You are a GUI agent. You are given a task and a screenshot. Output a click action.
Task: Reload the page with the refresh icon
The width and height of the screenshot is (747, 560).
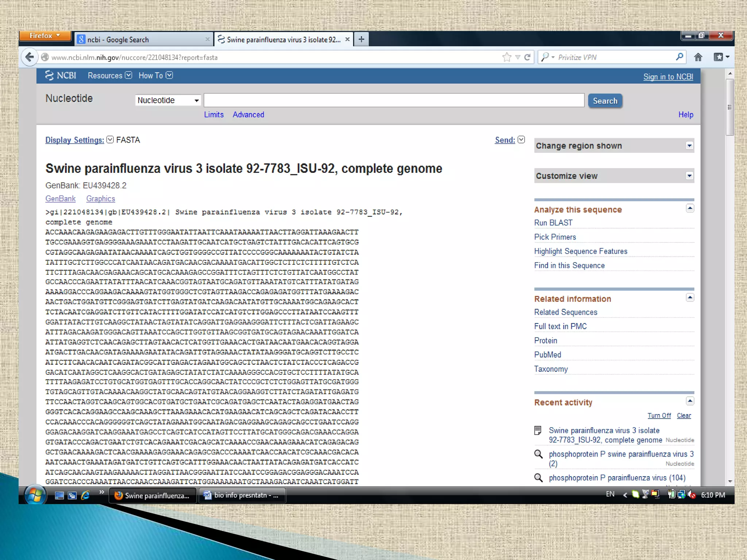coord(527,57)
